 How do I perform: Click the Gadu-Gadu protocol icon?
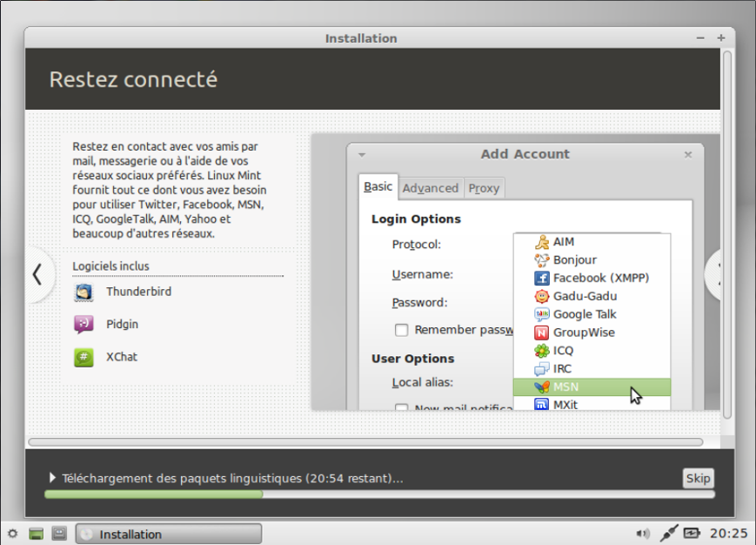(542, 297)
